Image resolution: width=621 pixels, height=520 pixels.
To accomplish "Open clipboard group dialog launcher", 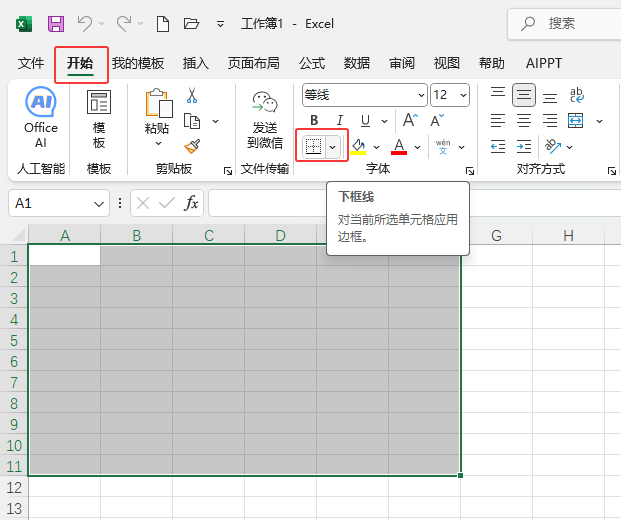I will tap(228, 171).
